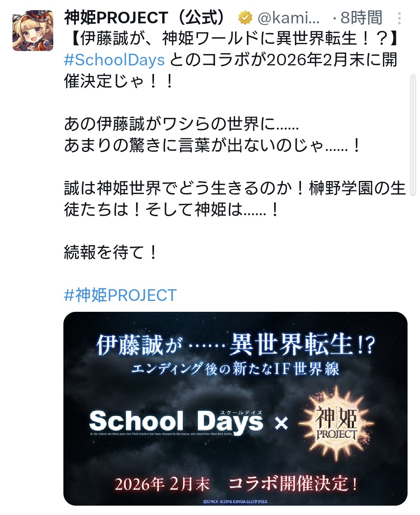Open the 神姫PROJECT profile avatar

click(33, 31)
